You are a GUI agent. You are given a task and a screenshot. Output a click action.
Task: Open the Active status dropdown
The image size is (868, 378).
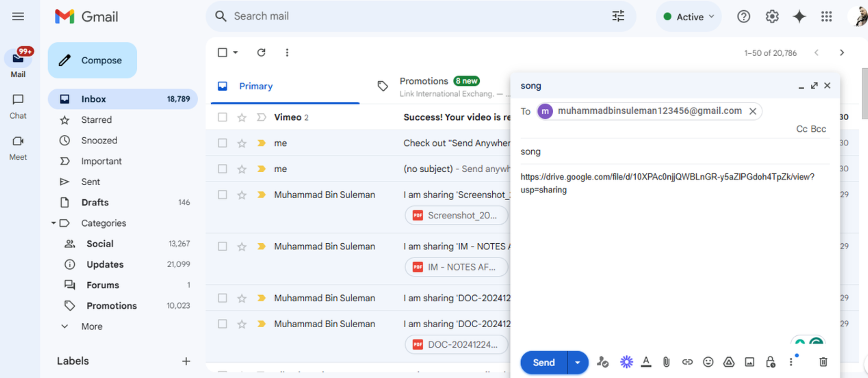(689, 16)
